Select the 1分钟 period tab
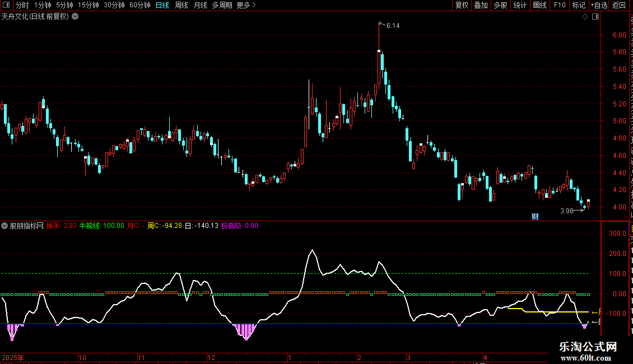 click(x=43, y=5)
